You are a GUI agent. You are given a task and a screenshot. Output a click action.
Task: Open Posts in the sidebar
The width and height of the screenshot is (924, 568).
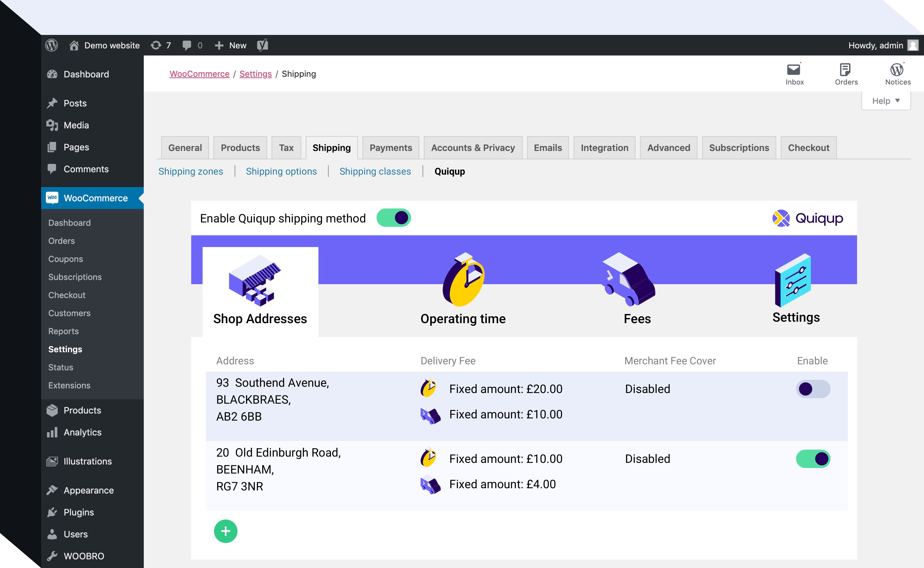92,103
